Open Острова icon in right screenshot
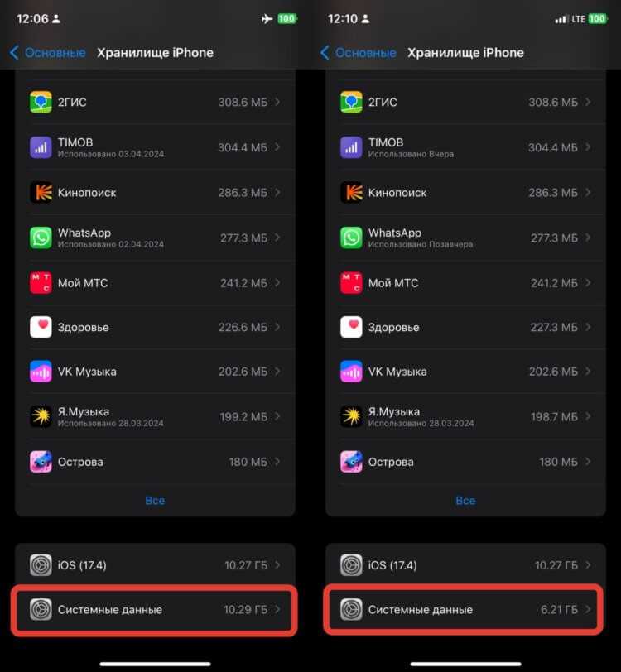 351,462
